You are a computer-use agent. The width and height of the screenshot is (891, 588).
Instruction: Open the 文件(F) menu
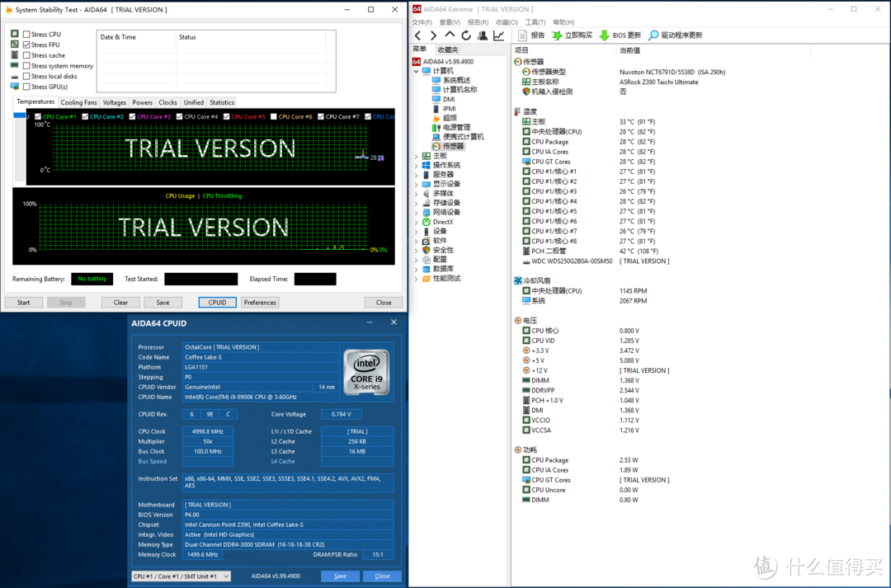[x=422, y=22]
